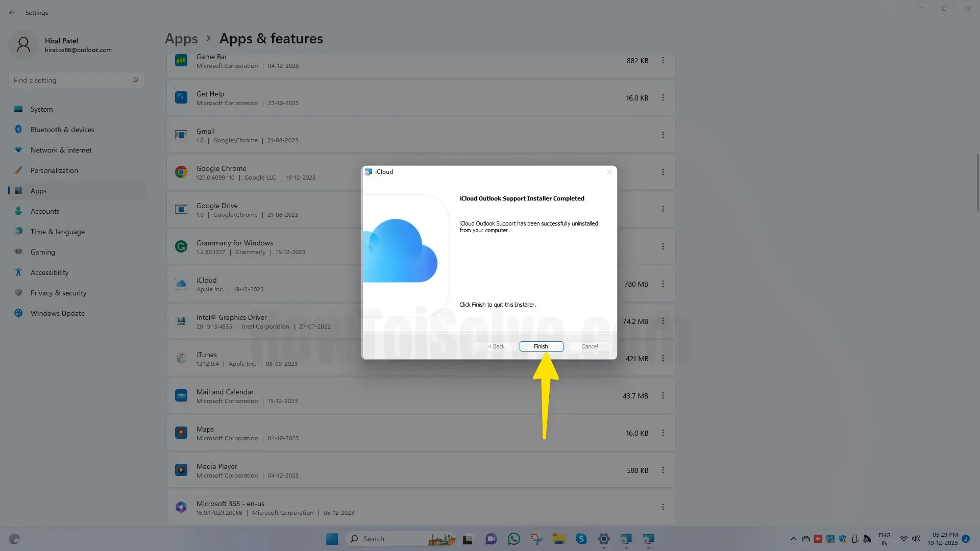The height and width of the screenshot is (551, 980).
Task: Open WhatsApp from the taskbar
Action: click(x=513, y=539)
